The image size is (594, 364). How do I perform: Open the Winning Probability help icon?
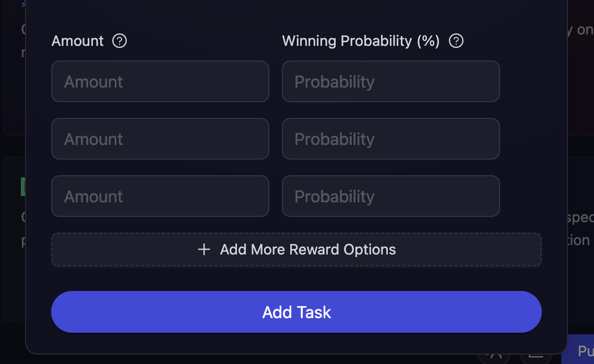(x=455, y=41)
